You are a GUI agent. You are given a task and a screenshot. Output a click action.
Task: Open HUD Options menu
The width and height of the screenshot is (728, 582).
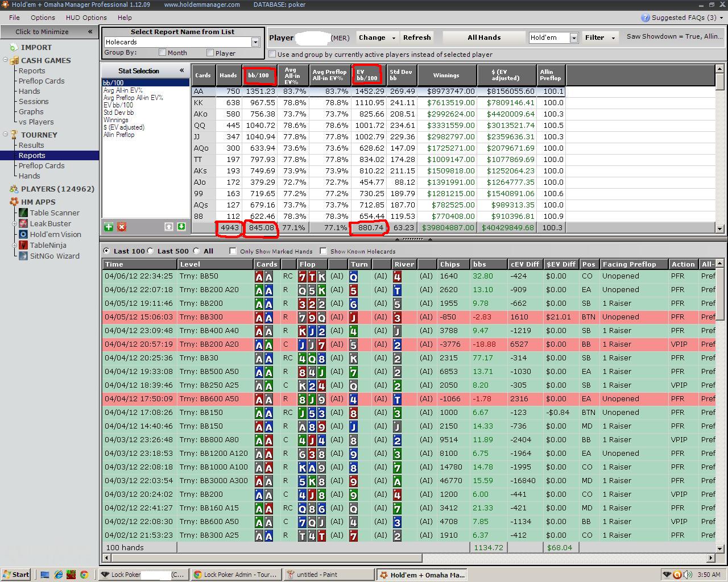(86, 18)
